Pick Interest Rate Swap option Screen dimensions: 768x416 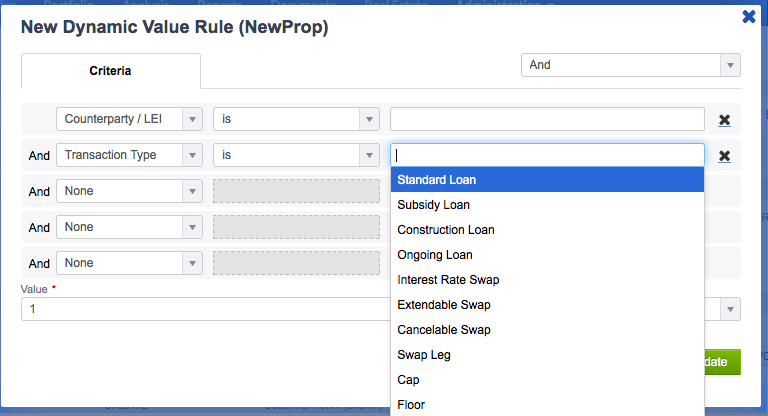[x=547, y=280]
